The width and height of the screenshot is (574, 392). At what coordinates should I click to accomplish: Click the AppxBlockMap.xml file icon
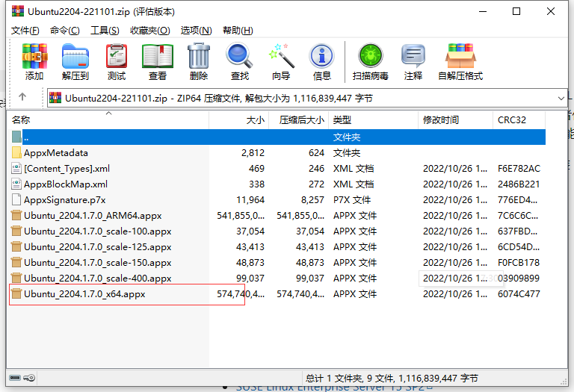tap(16, 184)
